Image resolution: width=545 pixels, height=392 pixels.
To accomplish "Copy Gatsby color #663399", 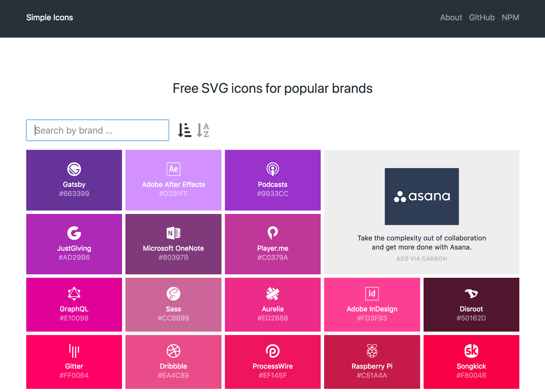I will [74, 194].
